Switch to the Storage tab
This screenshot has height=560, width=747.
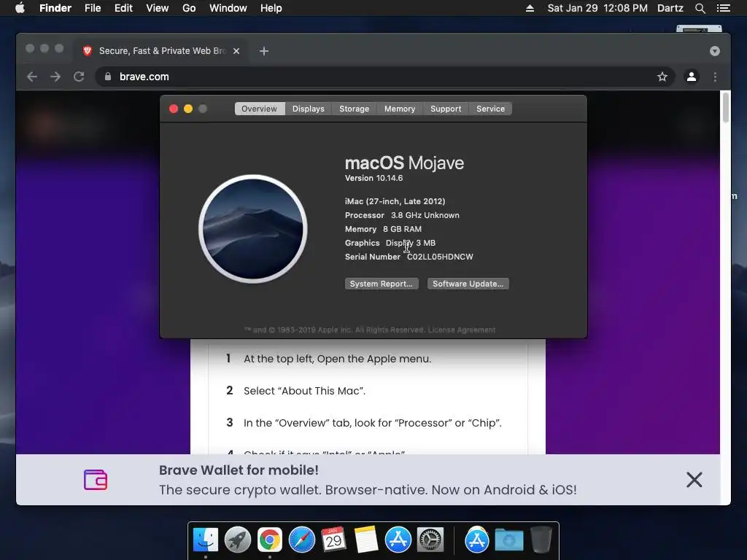tap(354, 109)
